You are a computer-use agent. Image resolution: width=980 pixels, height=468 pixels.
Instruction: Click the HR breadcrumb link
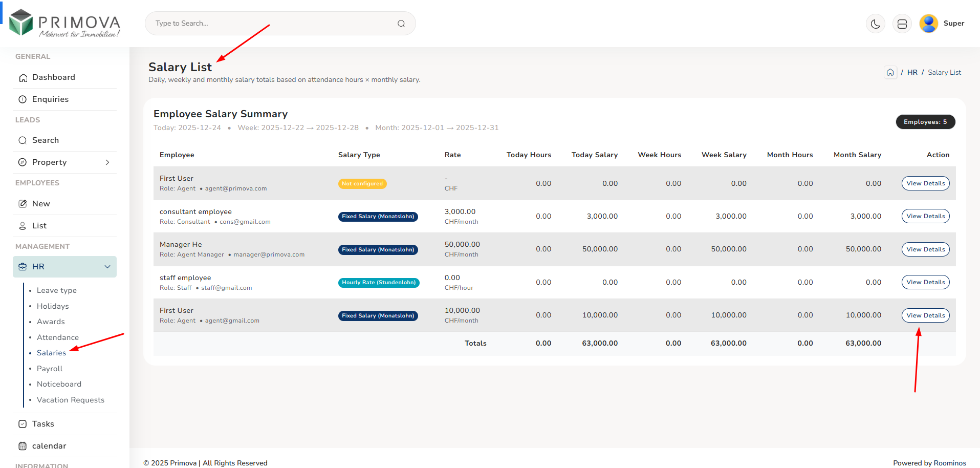912,73
